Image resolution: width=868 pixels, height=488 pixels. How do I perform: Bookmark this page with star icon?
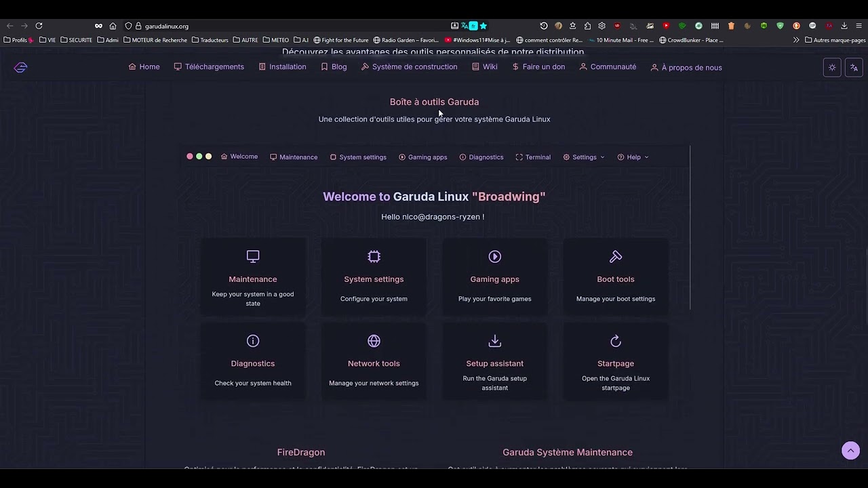tap(483, 26)
